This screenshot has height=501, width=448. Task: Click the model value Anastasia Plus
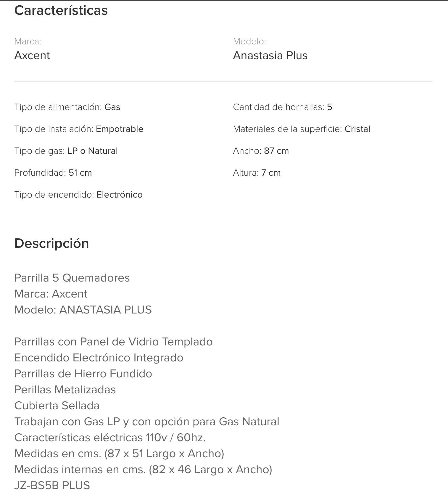point(270,56)
